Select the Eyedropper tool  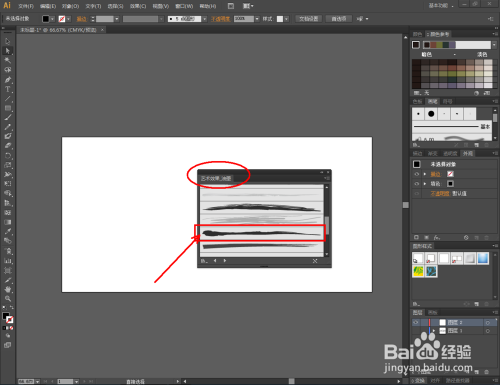[x=7, y=231]
